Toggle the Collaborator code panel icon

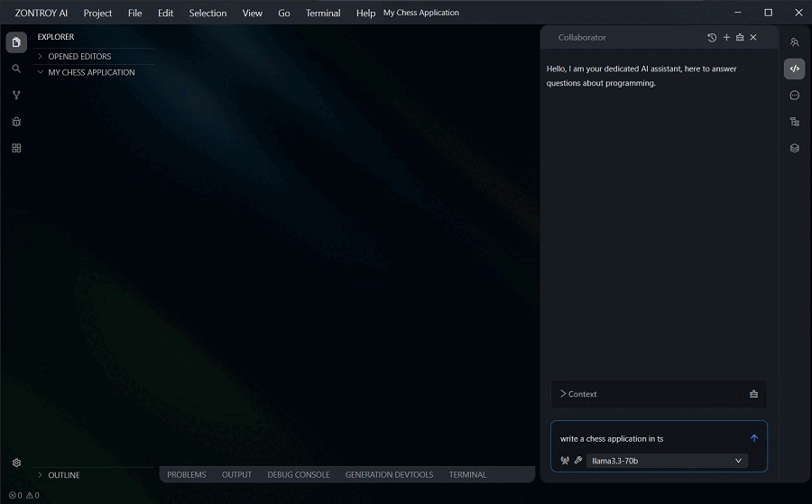pos(794,69)
